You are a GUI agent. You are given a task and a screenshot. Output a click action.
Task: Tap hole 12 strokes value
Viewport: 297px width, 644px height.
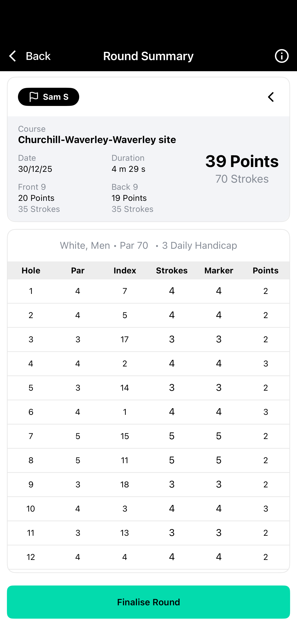point(172,557)
